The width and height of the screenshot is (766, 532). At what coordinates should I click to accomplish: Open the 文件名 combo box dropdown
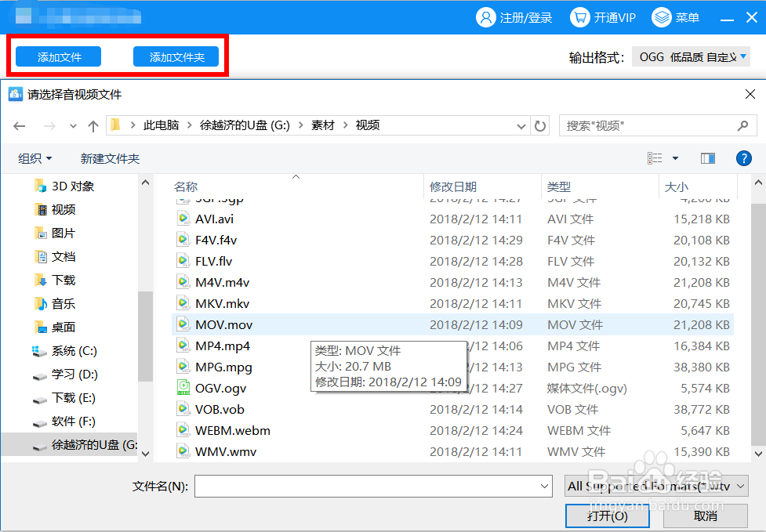[543, 486]
